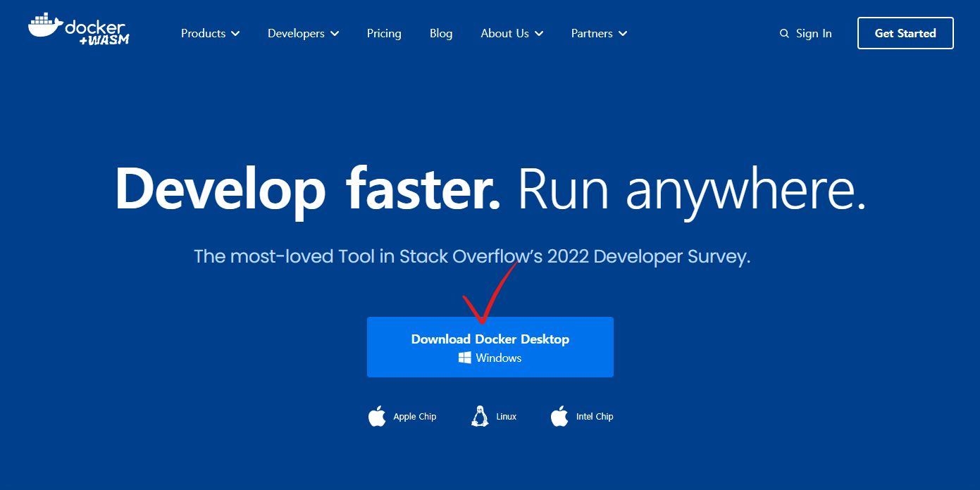Click the Apple logo beside Intel Chip

coord(559,416)
